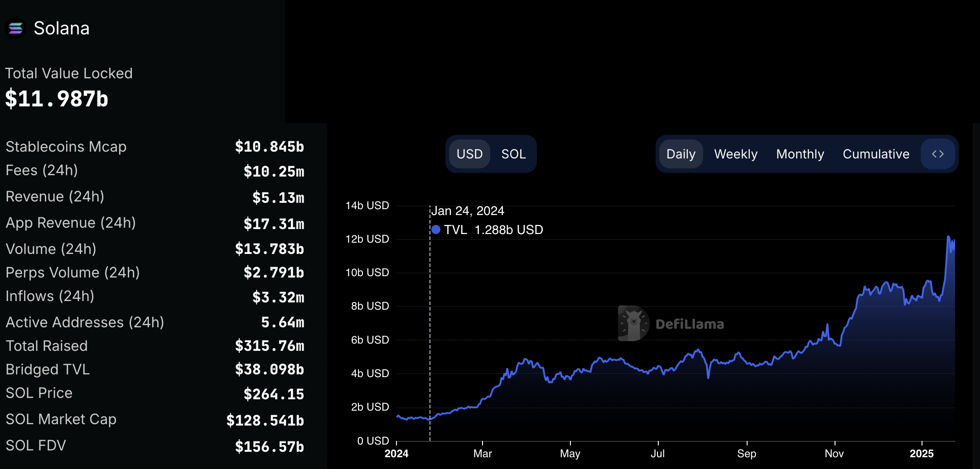Click the Total Value Locked amount
980x469 pixels.
pos(57,99)
